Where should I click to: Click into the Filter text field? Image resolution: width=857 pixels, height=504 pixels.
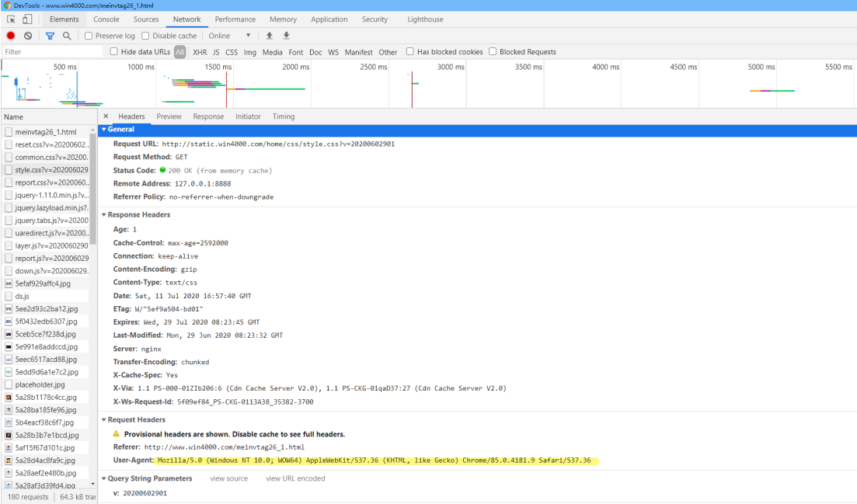click(53, 51)
